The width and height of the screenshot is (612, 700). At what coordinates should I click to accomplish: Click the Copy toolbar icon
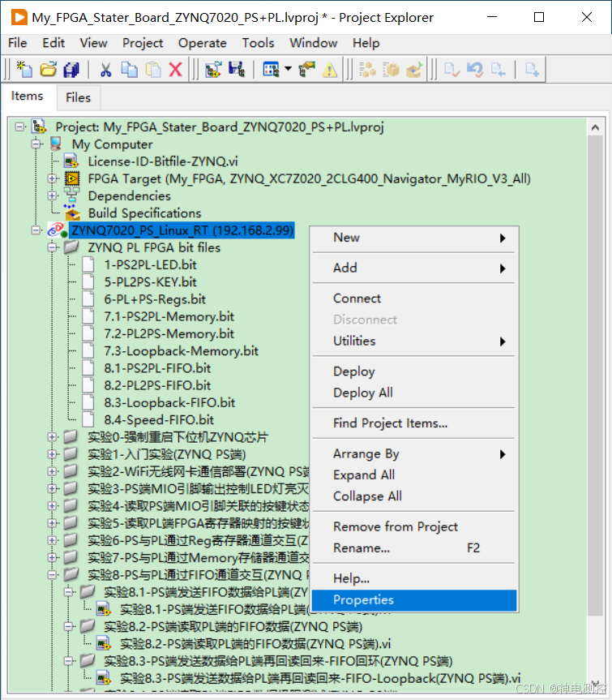(130, 70)
